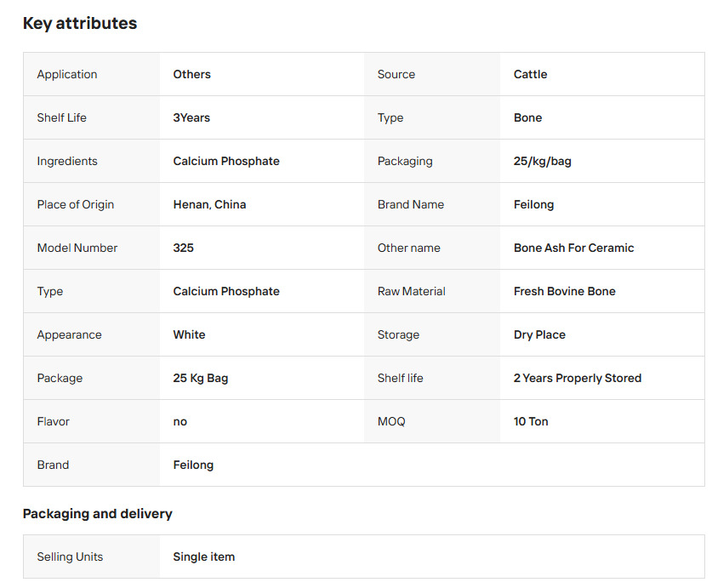Select the Feilong brand name value
712x588 pixels.
coord(533,204)
